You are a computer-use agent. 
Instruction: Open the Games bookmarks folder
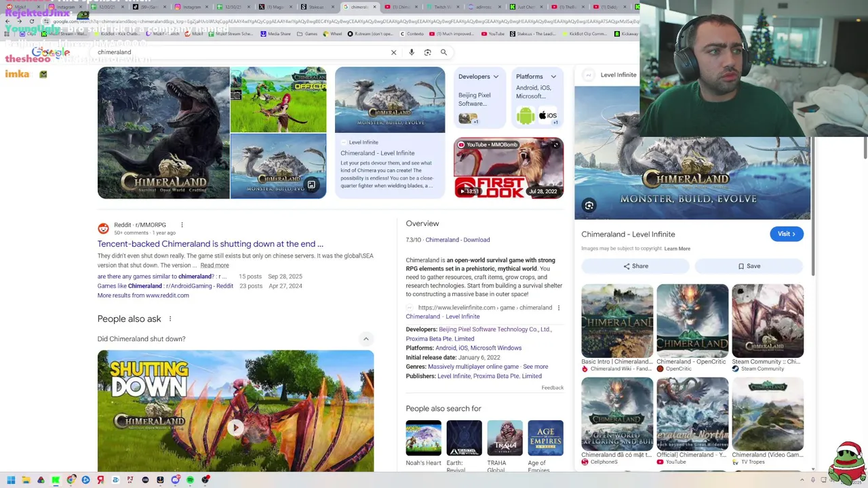[307, 34]
